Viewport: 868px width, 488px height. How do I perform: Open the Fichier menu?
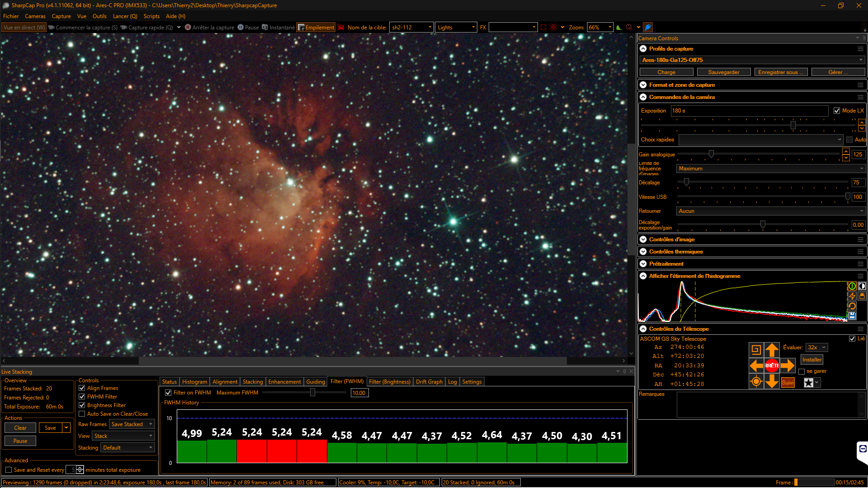[11, 16]
